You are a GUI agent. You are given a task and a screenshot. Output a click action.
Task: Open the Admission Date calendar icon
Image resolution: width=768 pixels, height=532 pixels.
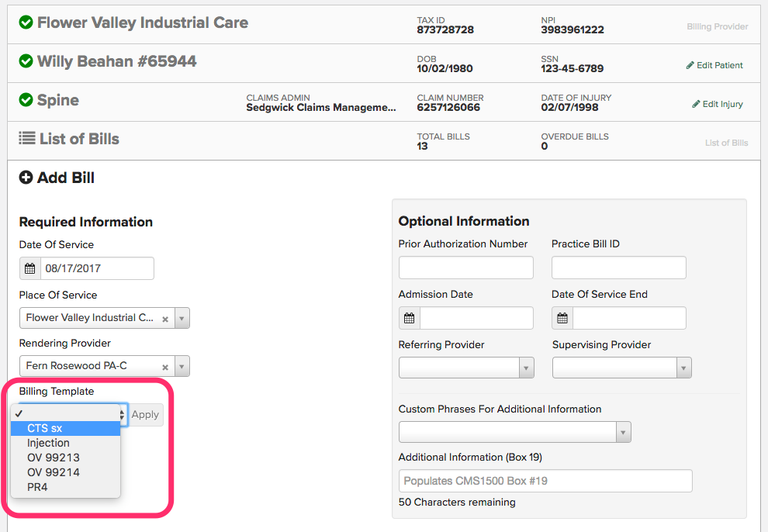click(x=409, y=318)
